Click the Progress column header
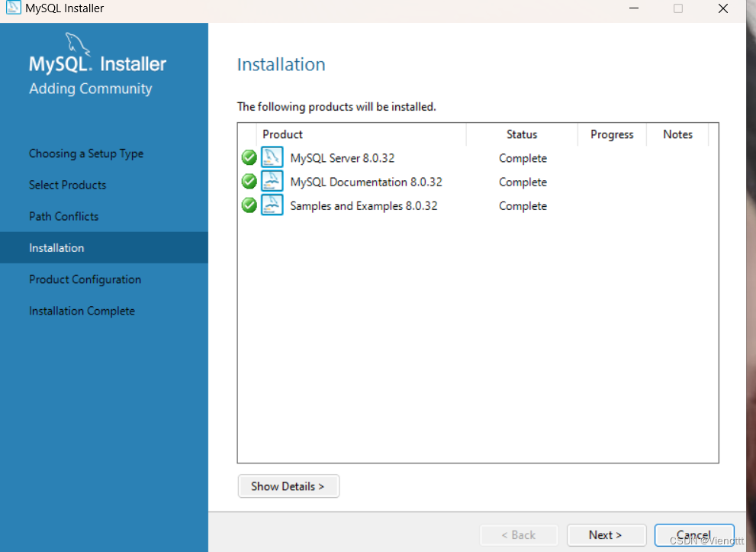The height and width of the screenshot is (552, 756). [x=611, y=134]
